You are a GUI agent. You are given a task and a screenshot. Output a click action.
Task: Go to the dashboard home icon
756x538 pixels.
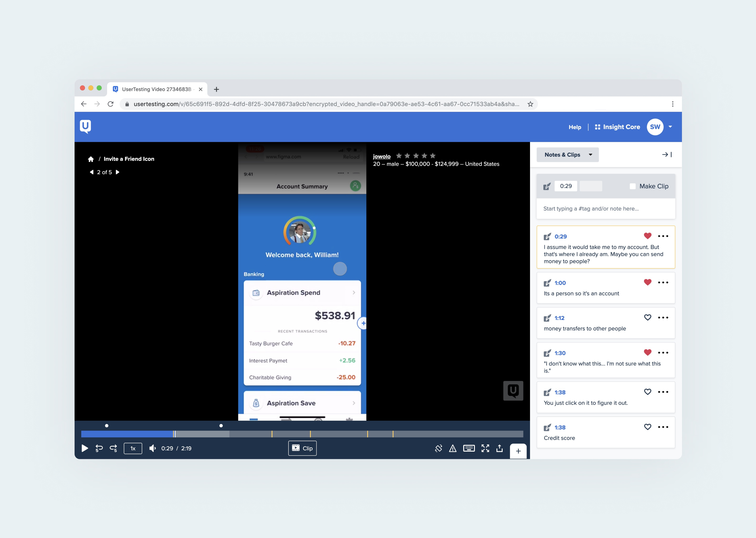point(91,159)
